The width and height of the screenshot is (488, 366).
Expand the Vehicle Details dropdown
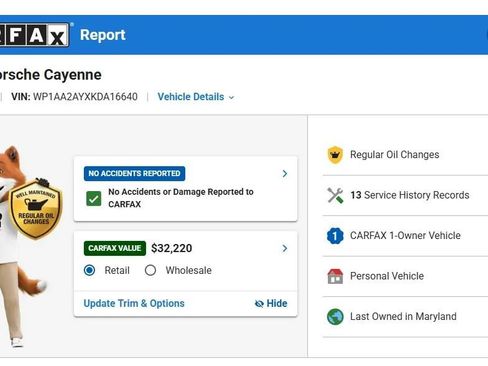point(196,97)
